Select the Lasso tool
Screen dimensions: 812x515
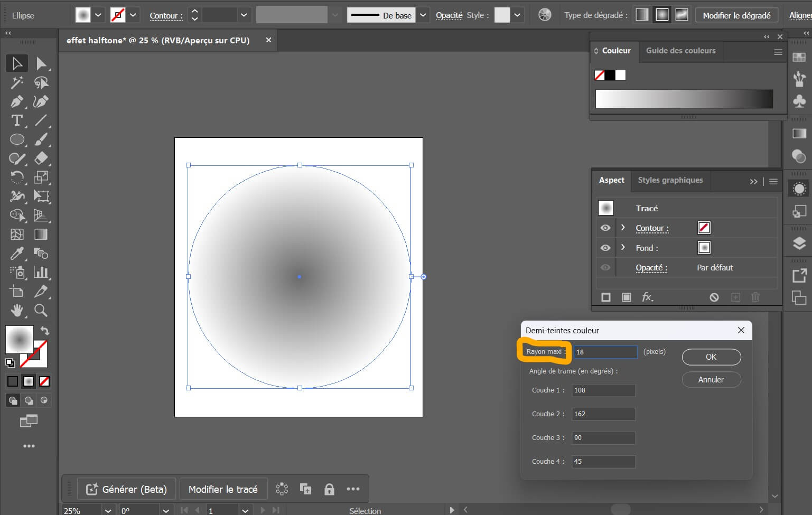pyautogui.click(x=41, y=82)
